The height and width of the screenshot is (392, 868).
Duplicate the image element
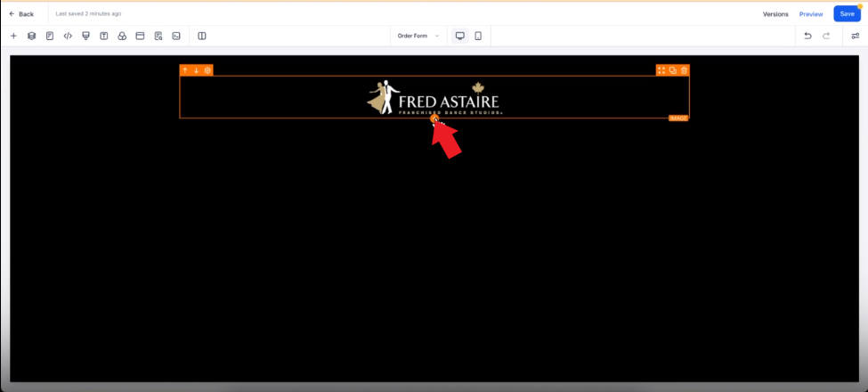[x=673, y=70]
